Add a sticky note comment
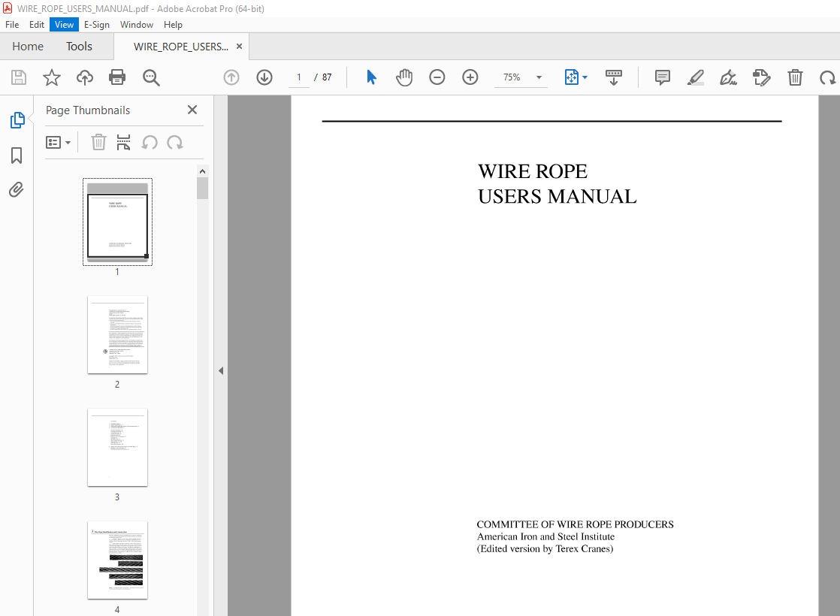Image resolution: width=840 pixels, height=616 pixels. pos(663,77)
